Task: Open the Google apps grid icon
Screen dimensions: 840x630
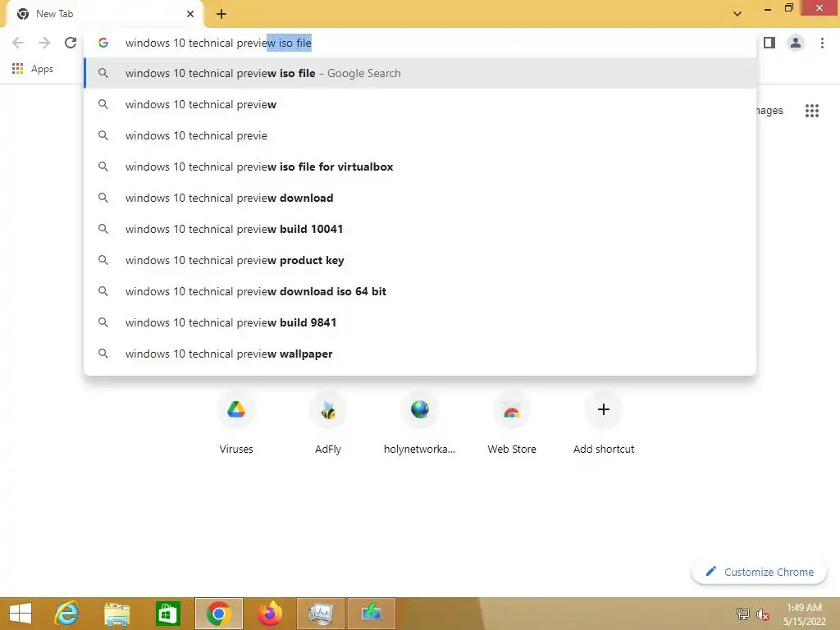Action: coord(811,111)
